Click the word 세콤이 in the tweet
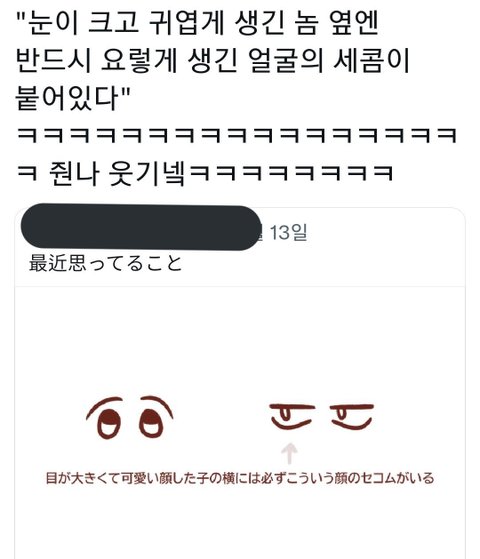Image resolution: width=480 pixels, height=559 pixels. click(372, 60)
